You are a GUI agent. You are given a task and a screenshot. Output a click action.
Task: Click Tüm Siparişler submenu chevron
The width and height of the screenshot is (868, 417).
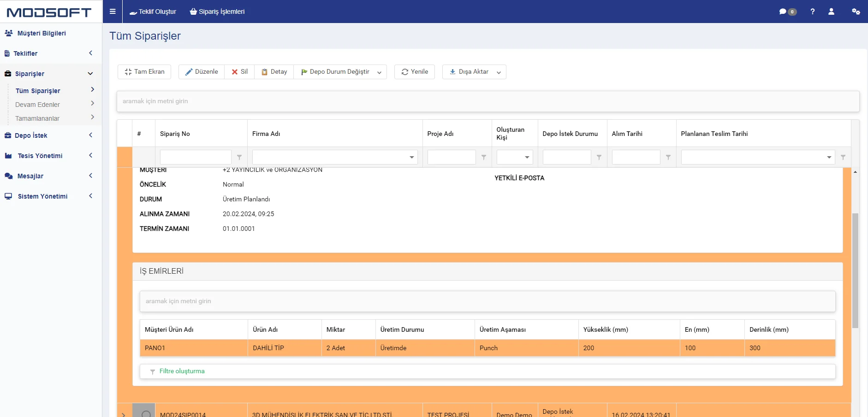tap(92, 89)
